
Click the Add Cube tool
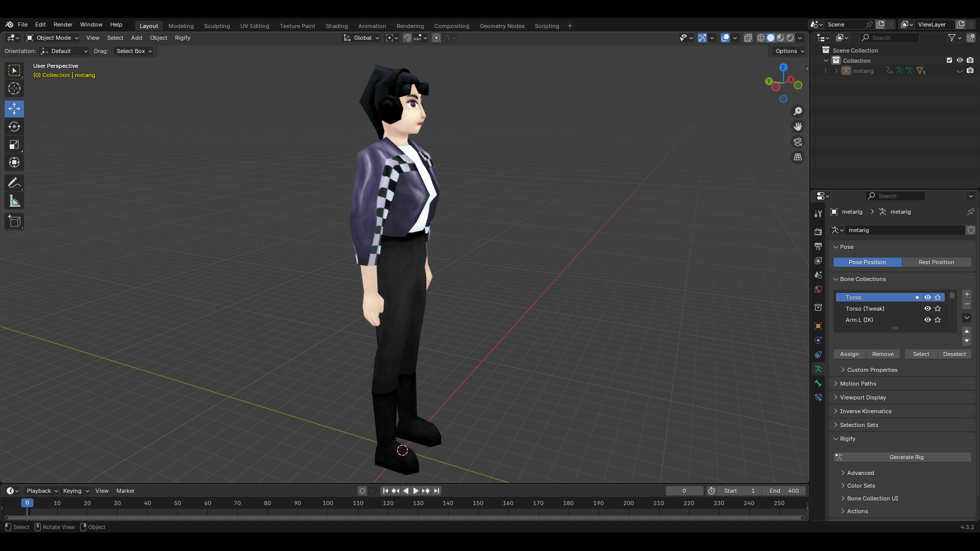click(x=14, y=221)
